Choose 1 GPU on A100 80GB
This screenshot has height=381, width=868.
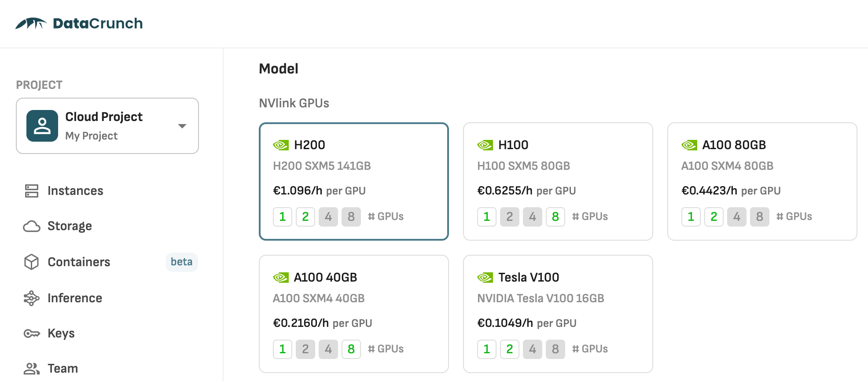[x=691, y=217]
